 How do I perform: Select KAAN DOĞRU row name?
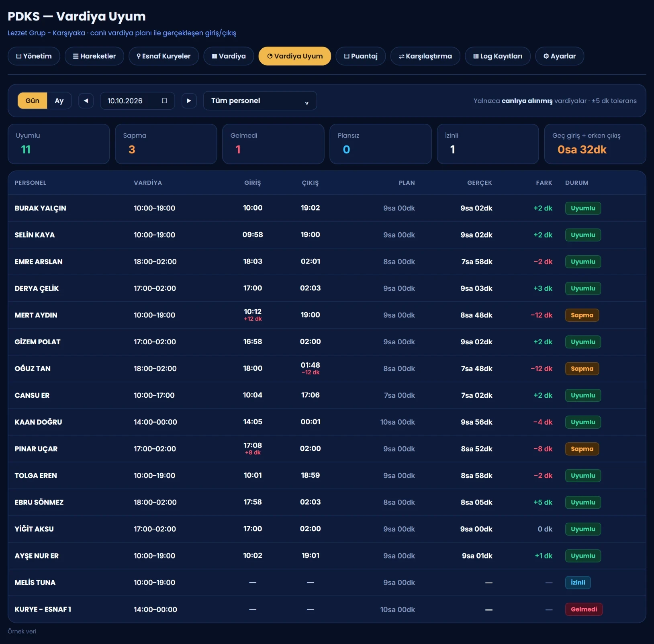[x=38, y=422]
